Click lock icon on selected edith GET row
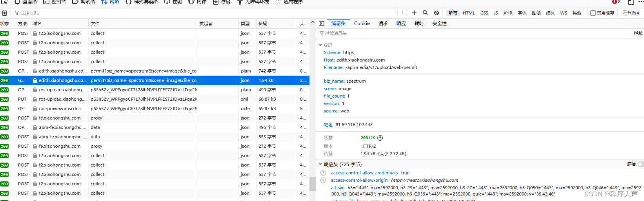 35,80
